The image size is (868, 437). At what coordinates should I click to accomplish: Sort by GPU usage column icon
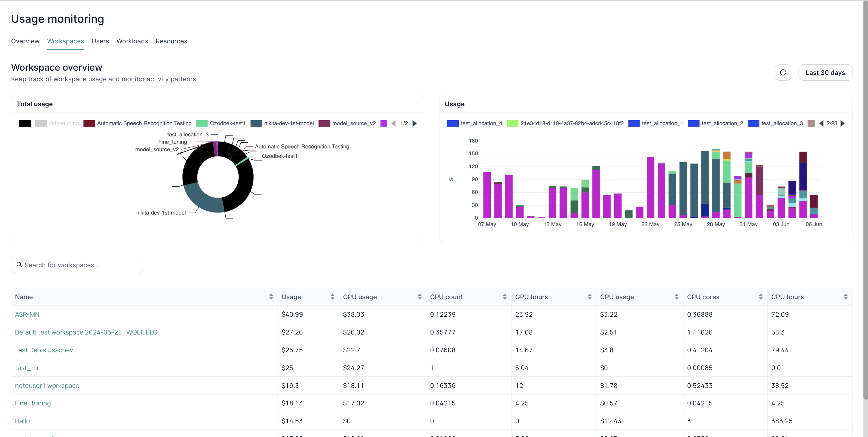[x=420, y=297]
